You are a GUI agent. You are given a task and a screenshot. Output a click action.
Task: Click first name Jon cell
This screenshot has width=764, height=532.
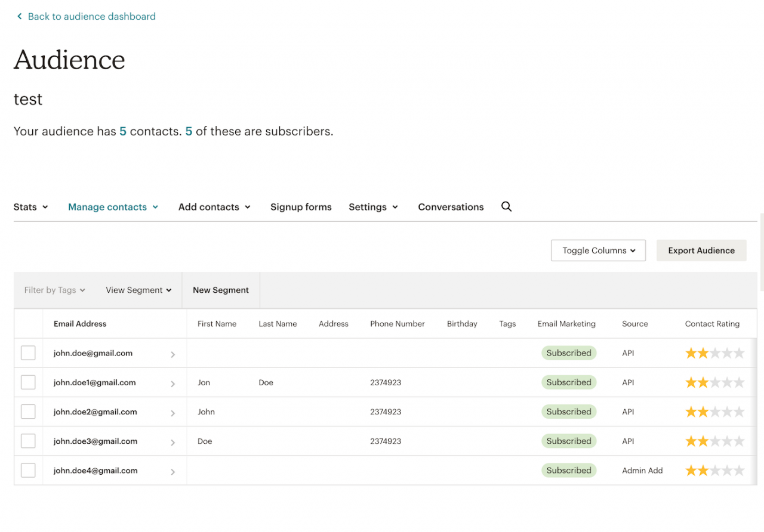204,382
